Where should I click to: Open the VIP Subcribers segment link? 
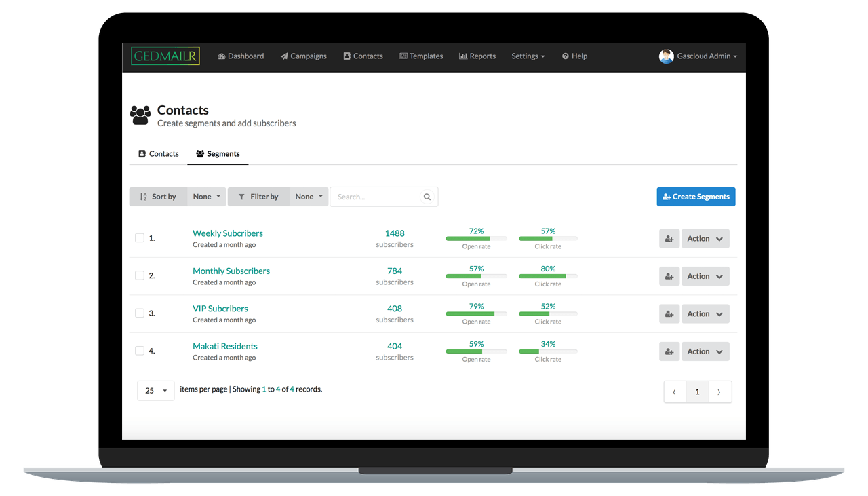point(220,309)
